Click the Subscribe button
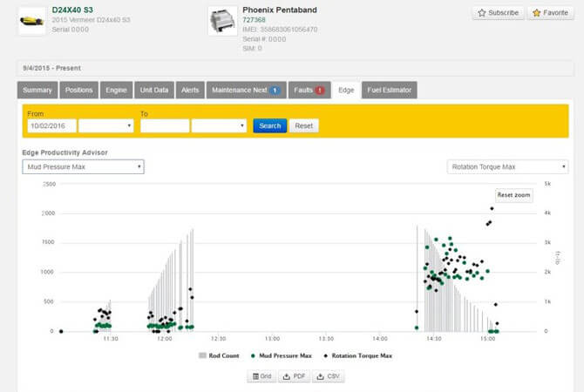584x392 pixels. 499,13
